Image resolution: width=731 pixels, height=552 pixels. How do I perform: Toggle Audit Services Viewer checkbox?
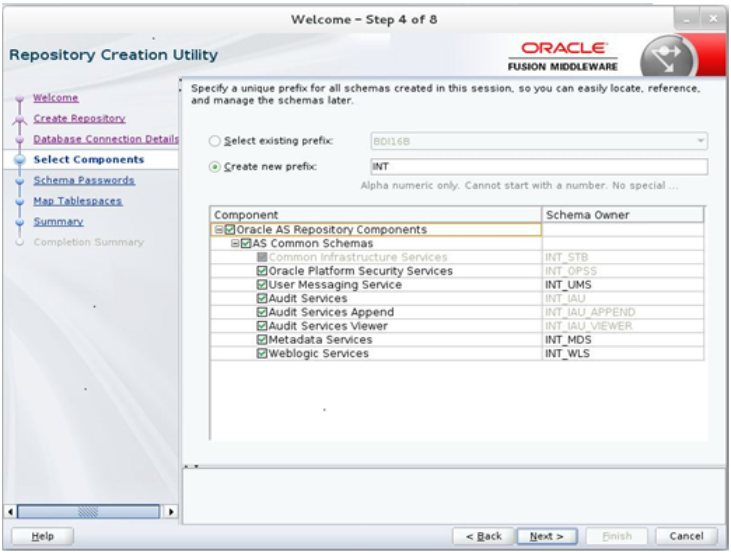point(262,326)
